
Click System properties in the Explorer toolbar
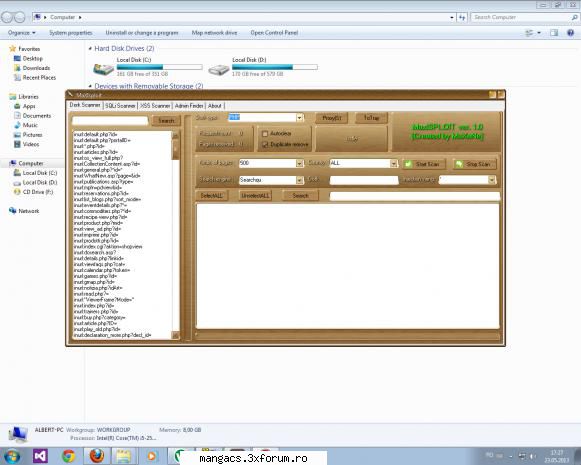click(71, 33)
